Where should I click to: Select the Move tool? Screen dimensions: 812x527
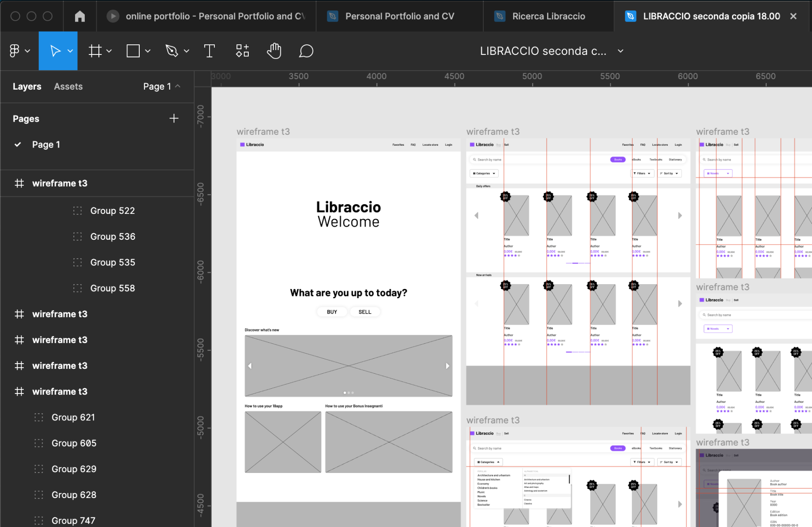coord(55,51)
